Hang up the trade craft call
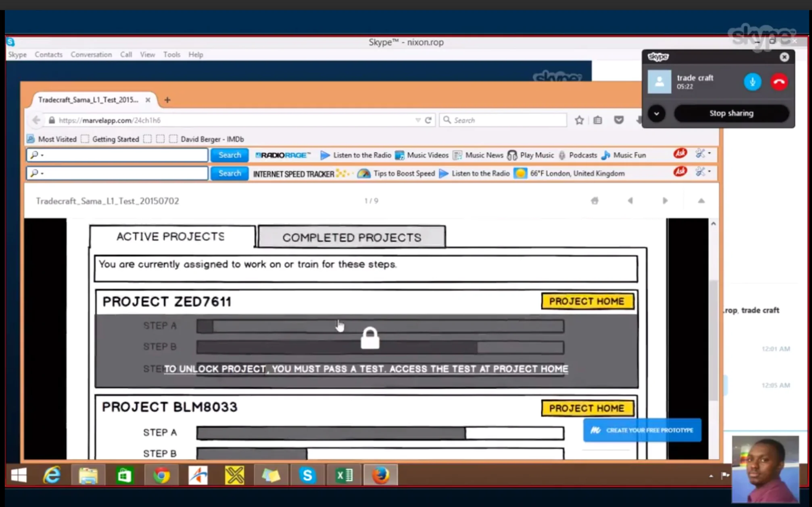 coord(779,82)
